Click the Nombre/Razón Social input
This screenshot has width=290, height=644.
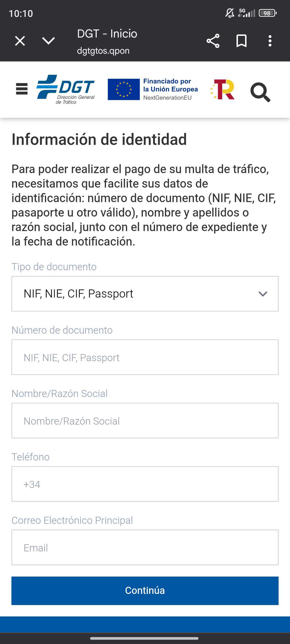point(145,421)
